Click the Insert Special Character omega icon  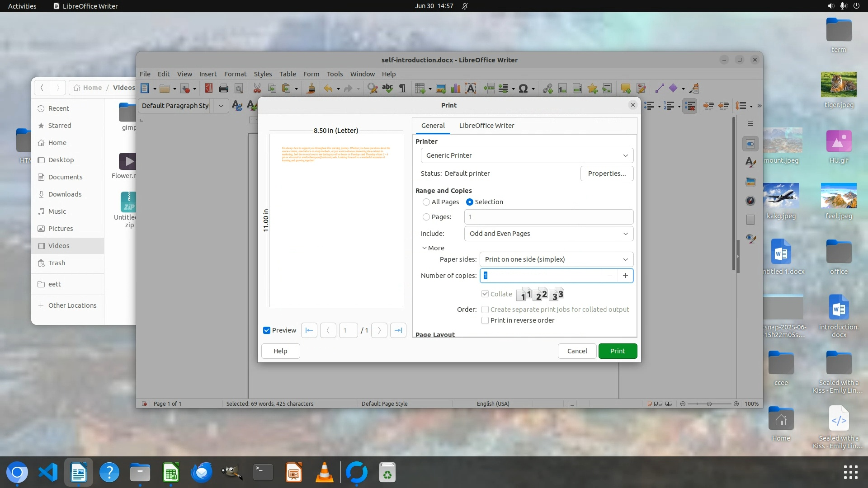tap(523, 89)
